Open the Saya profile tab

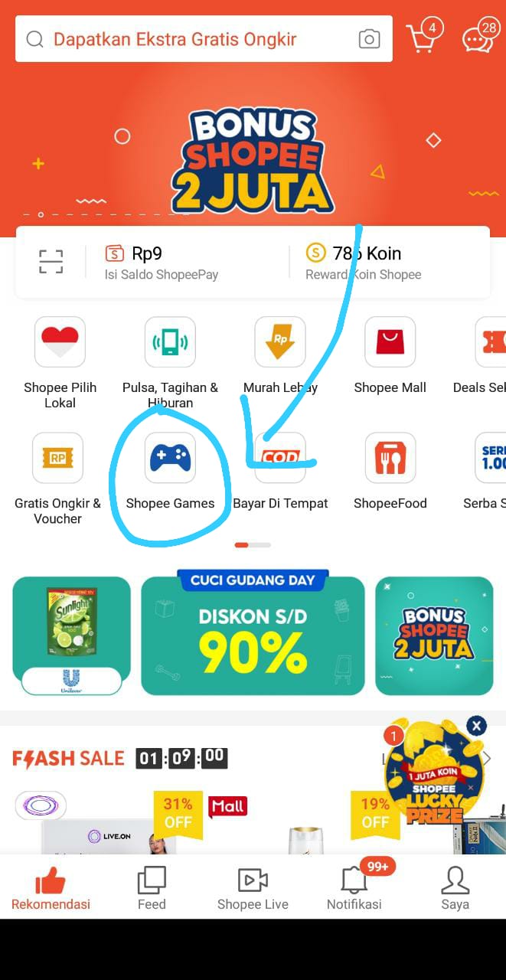(455, 888)
